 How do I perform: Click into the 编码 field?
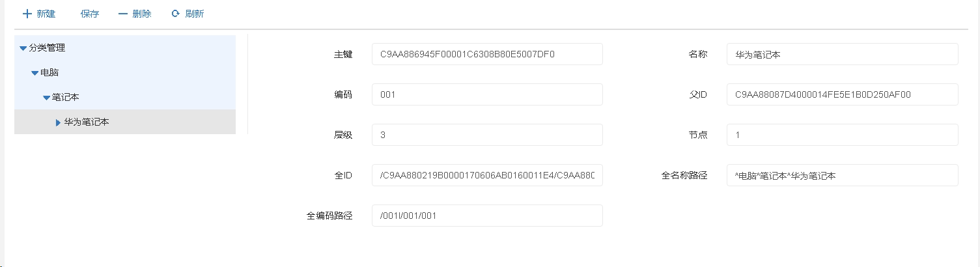(487, 94)
